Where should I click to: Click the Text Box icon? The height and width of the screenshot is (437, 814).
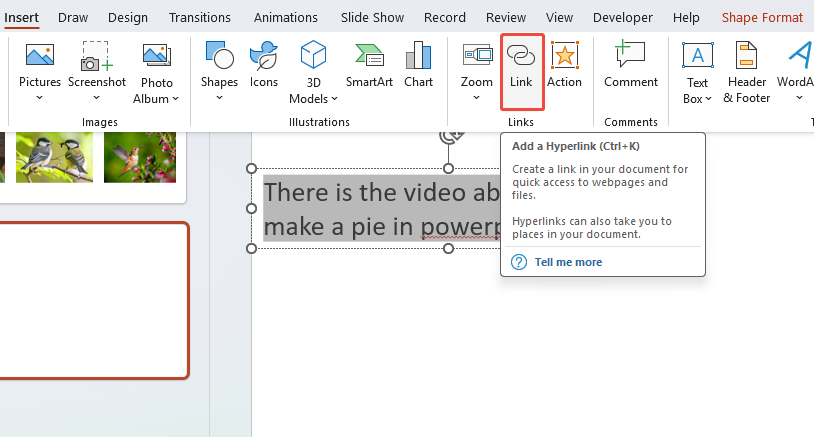tap(697, 58)
